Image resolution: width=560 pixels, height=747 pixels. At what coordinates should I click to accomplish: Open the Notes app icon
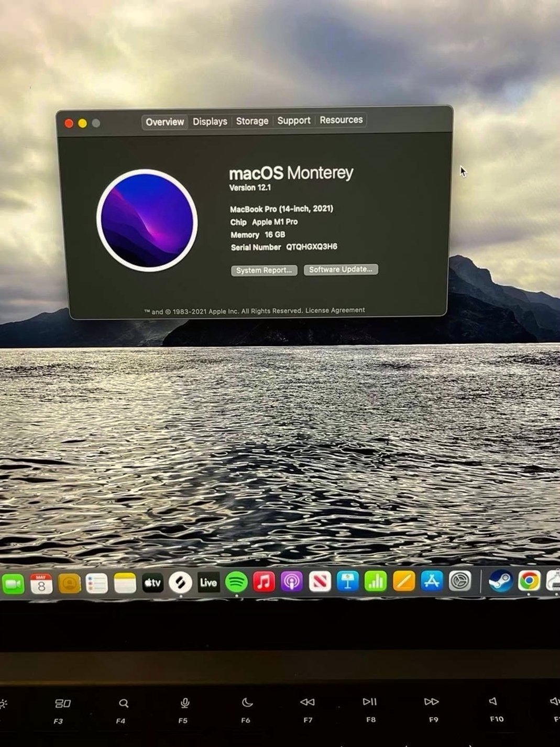125,583
